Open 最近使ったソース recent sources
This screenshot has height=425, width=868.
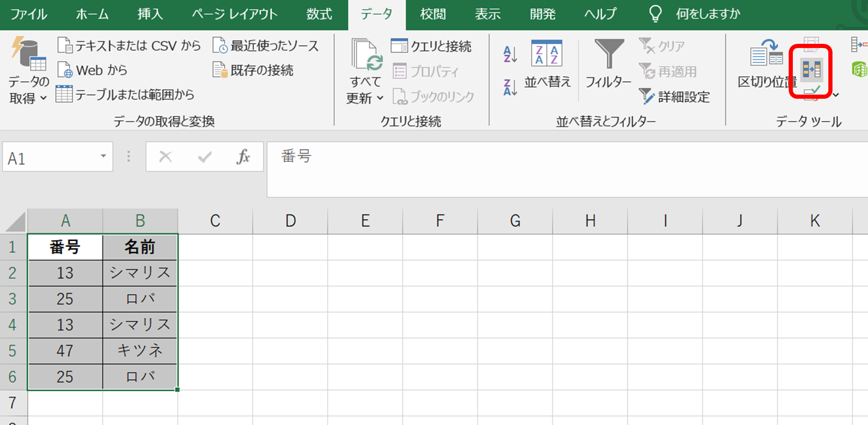pos(266,46)
